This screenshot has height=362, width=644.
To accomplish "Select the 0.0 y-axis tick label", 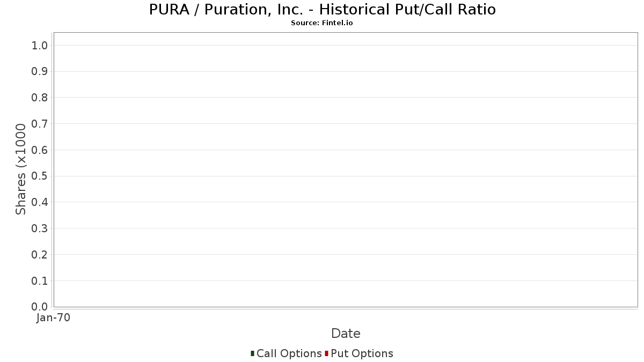I will pos(40,307).
